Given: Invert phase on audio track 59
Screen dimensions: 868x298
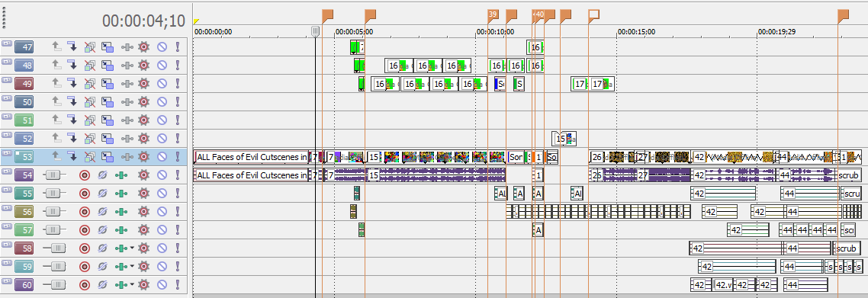Looking at the screenshot, I should click(x=102, y=267).
